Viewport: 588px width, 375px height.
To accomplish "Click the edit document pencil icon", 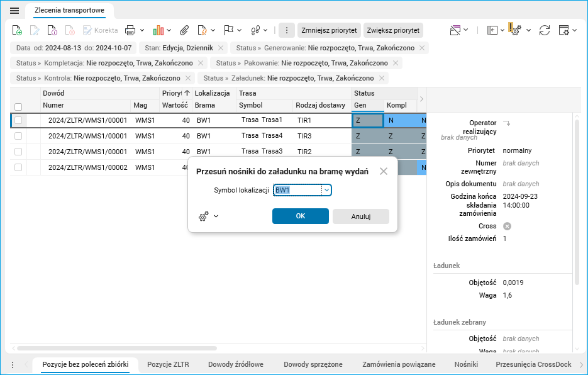I will coord(35,30).
